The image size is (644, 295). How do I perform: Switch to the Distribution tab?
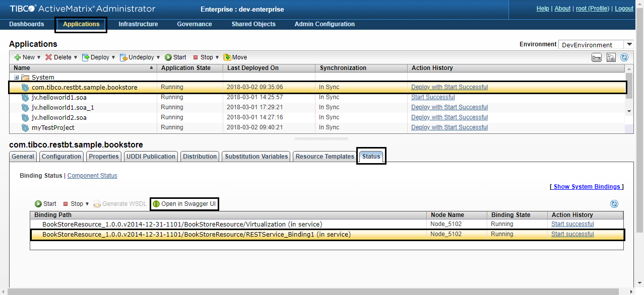pyautogui.click(x=200, y=157)
